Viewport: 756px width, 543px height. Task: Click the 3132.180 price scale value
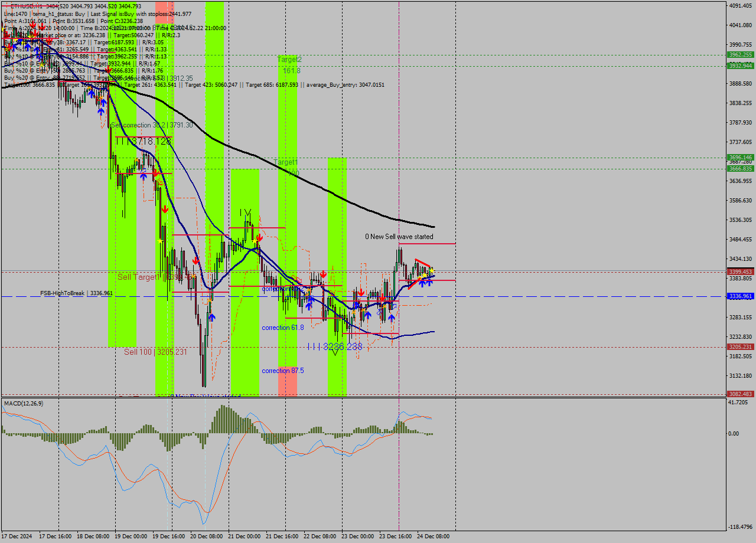(x=741, y=376)
